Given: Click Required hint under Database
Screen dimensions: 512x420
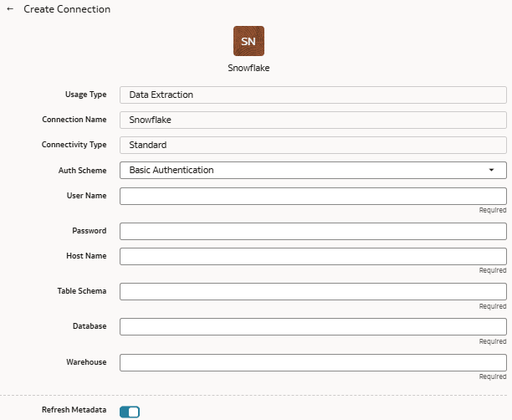Looking at the screenshot, I should coord(493,341).
